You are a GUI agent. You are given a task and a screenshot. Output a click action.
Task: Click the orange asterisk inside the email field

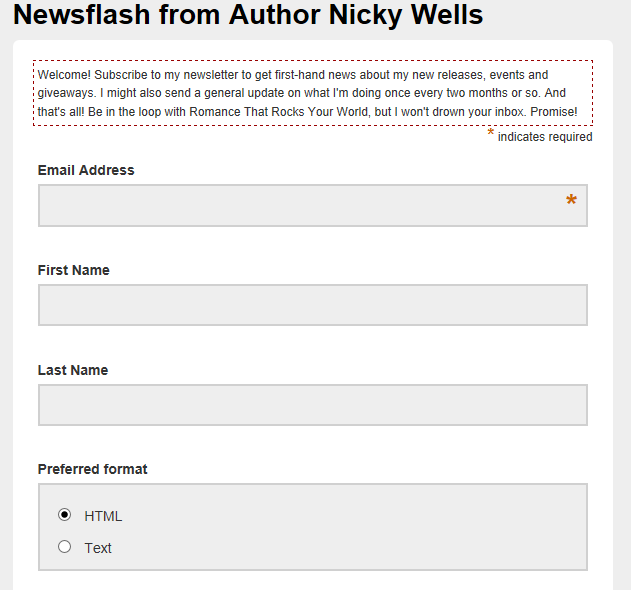pos(571,202)
